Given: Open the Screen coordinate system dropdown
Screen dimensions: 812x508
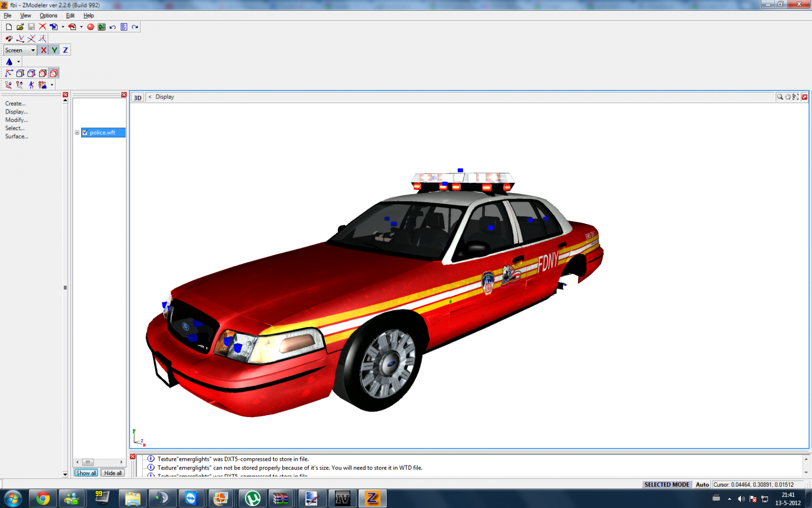Looking at the screenshot, I should point(33,50).
